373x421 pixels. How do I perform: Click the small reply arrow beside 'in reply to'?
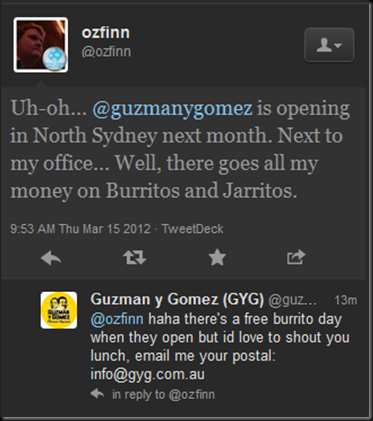click(97, 394)
